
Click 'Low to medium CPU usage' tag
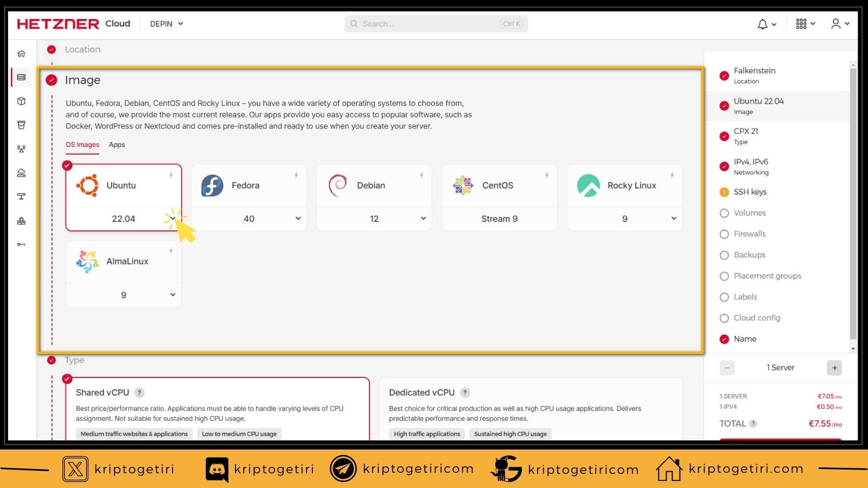(x=239, y=434)
